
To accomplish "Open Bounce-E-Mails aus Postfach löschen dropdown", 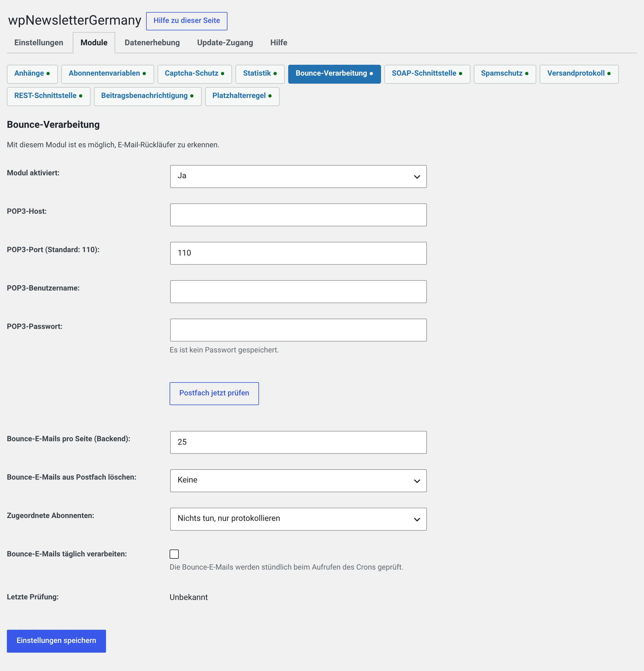I will click(x=298, y=480).
